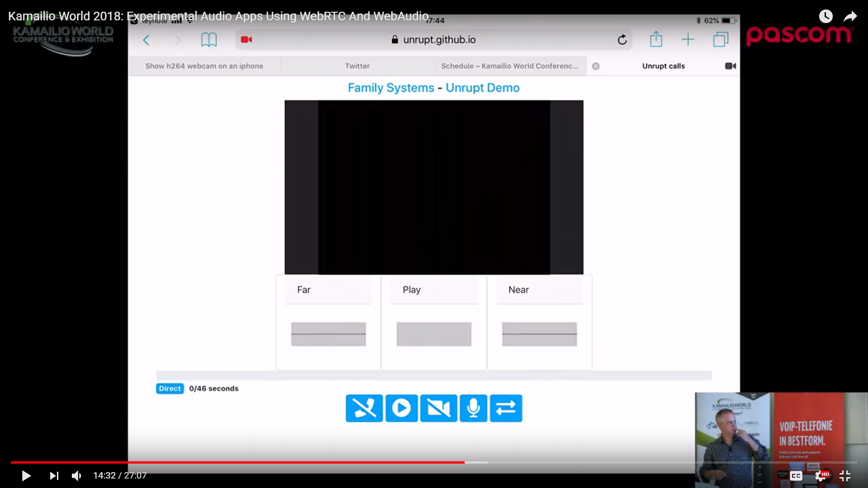Click the pascom logo

pyautogui.click(x=799, y=35)
